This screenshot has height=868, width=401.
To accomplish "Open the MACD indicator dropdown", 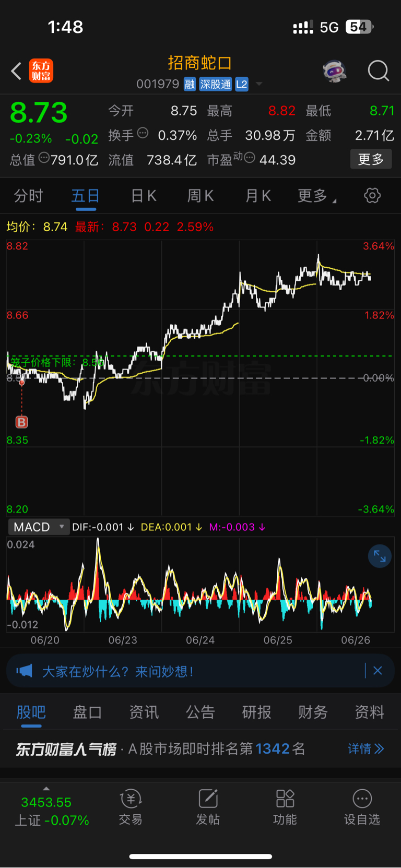I will (x=38, y=527).
